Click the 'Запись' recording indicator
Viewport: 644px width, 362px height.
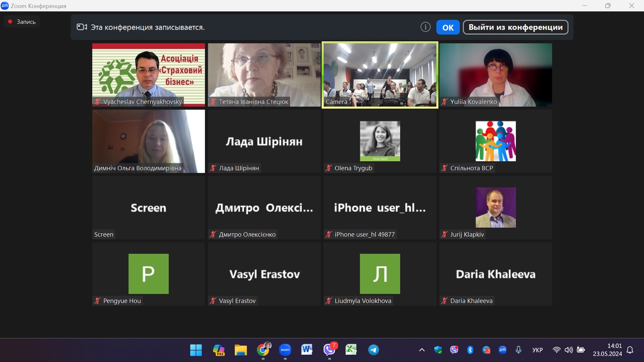pyautogui.click(x=22, y=22)
